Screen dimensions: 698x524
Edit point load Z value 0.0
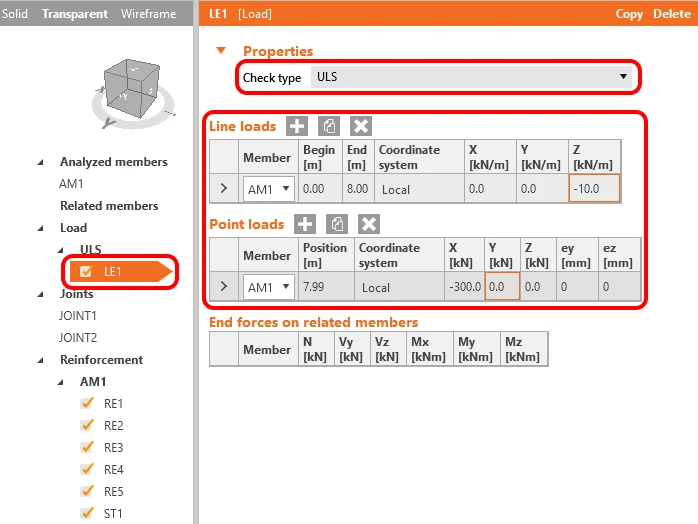[538, 286]
